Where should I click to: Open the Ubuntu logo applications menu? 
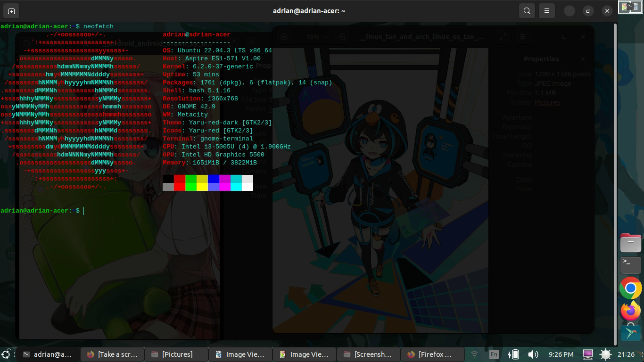tap(6, 354)
